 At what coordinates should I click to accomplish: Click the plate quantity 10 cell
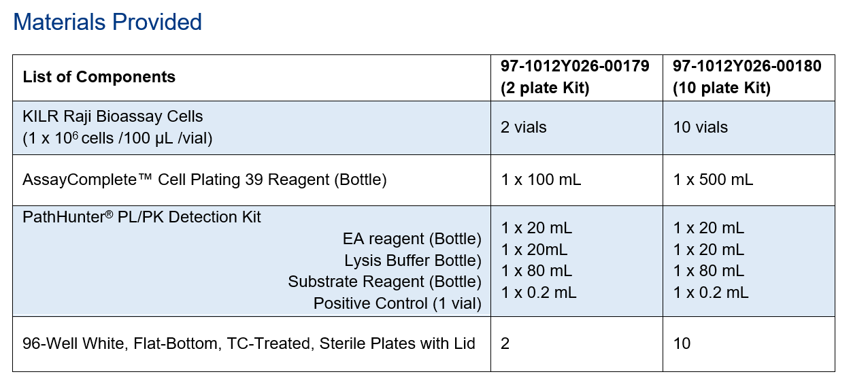click(x=682, y=344)
